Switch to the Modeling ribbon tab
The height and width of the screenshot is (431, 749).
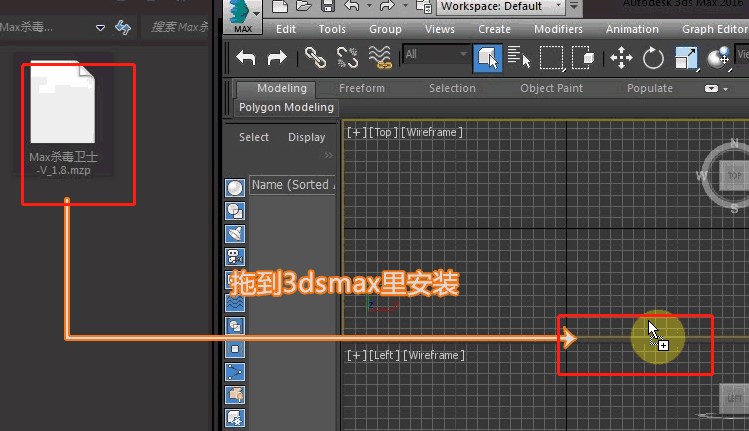[282, 88]
